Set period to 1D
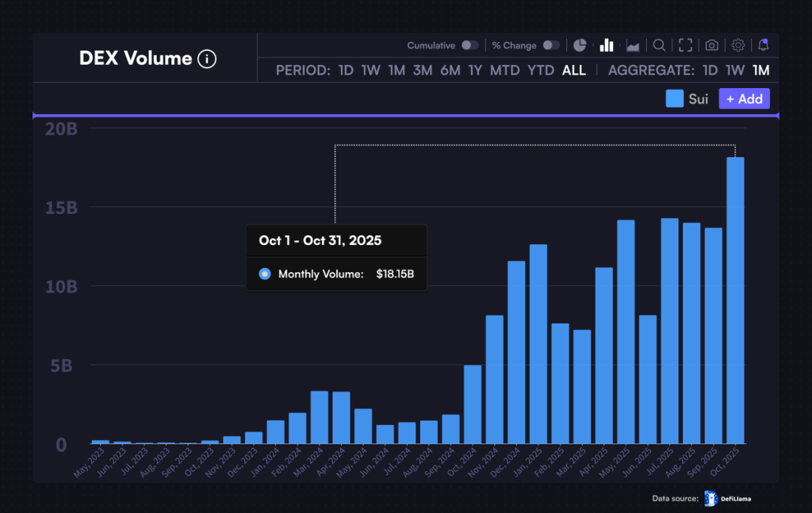The width and height of the screenshot is (812, 513). tap(346, 70)
